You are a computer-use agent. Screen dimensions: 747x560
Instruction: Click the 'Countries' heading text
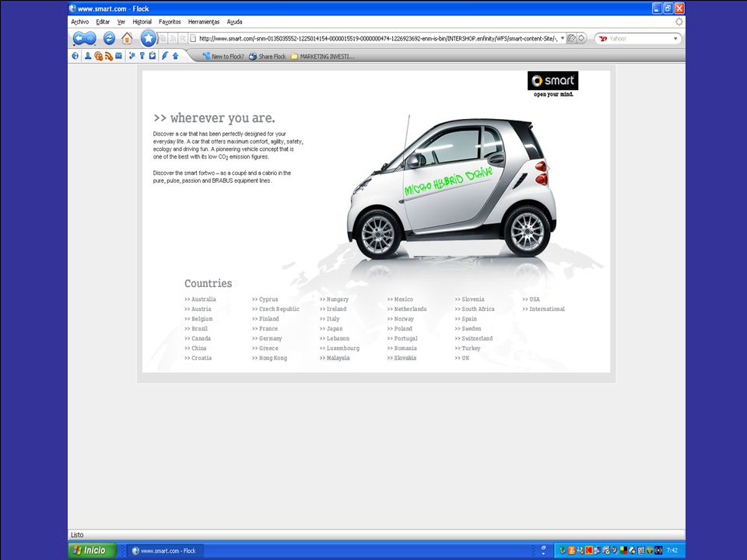coord(209,283)
